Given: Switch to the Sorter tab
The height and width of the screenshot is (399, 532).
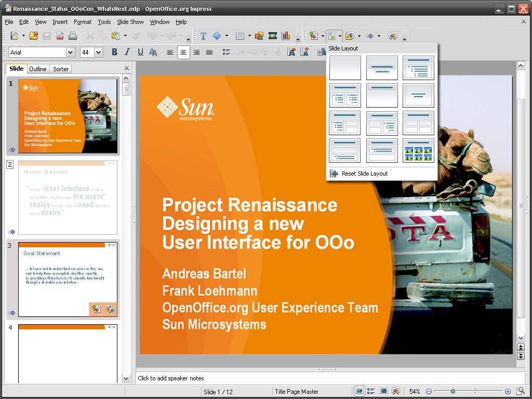Looking at the screenshot, I should tap(61, 69).
